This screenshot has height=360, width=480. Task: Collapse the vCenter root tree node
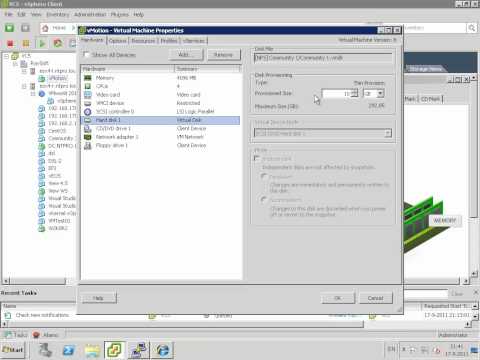pos(7,56)
